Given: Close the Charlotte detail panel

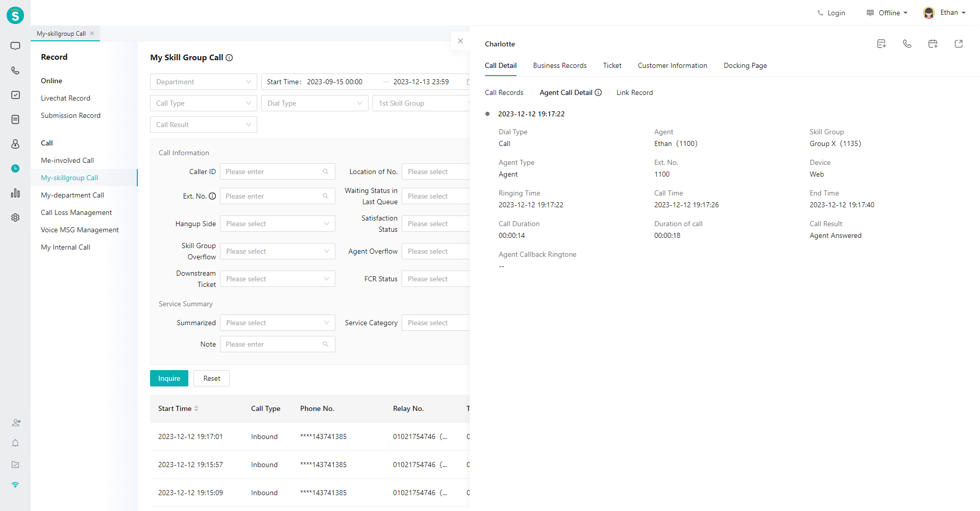Looking at the screenshot, I should [460, 41].
